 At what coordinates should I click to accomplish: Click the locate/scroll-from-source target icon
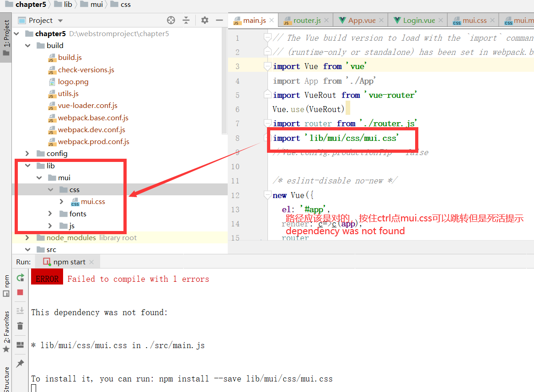pos(171,20)
